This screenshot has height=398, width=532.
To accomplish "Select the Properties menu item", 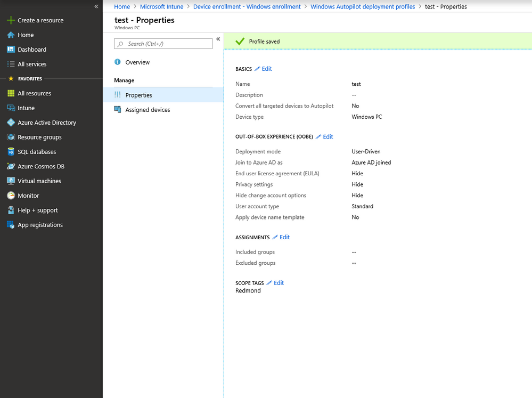I will coord(163,95).
